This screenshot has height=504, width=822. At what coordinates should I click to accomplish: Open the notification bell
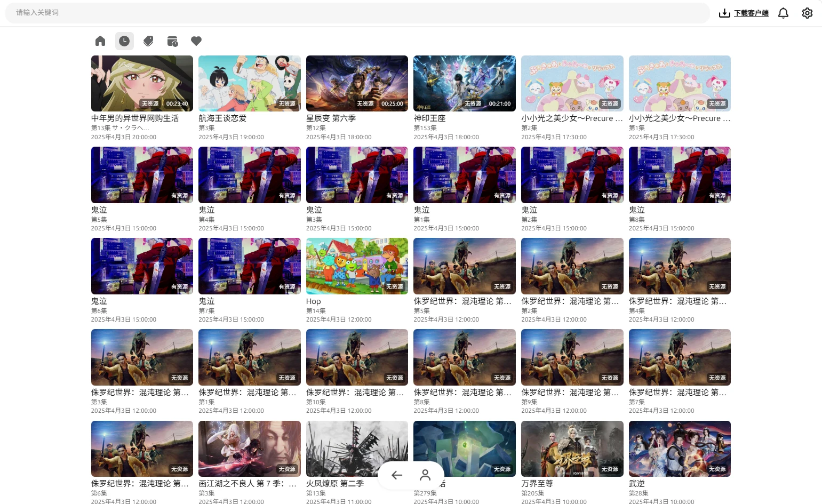click(x=783, y=13)
